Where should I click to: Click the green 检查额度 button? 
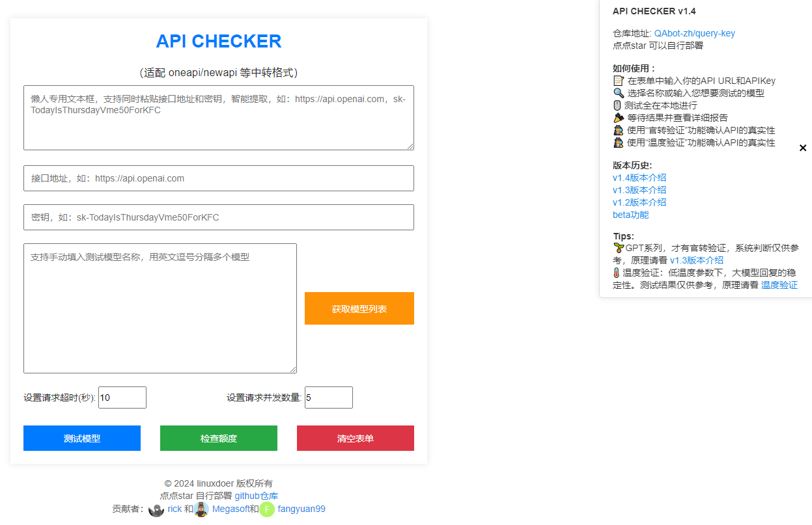pos(219,438)
